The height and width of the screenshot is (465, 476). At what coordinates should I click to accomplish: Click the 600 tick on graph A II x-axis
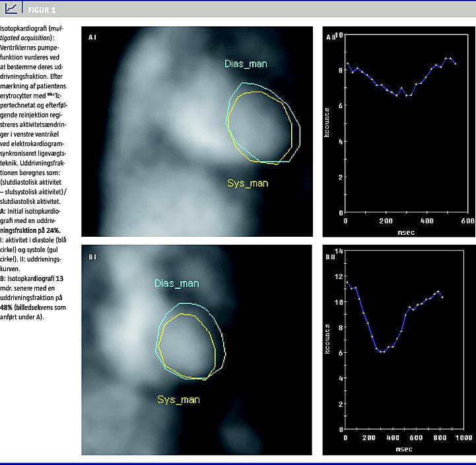467,221
